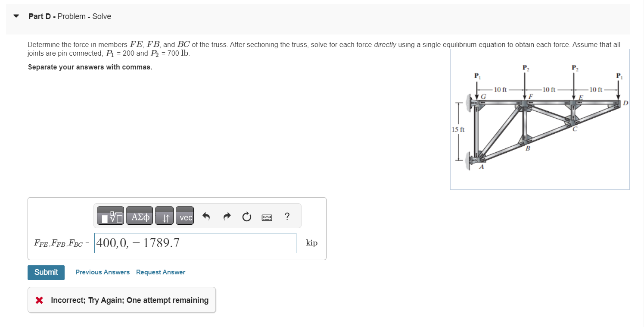The width and height of the screenshot is (644, 327).
Task: Open equation editor help with the question mark
Action: [287, 217]
